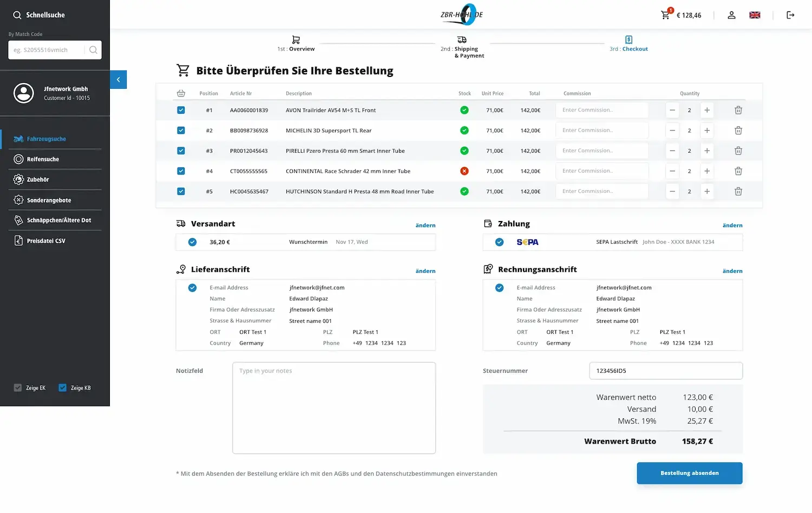Open the user account profile icon
Viewport: 812px width, 513px height.
coord(731,15)
